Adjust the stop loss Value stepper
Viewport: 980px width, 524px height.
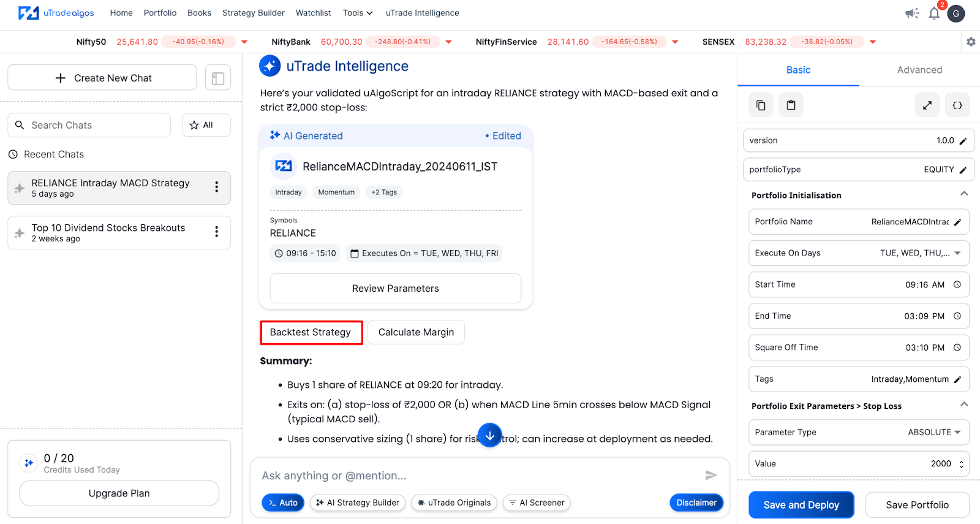coord(961,464)
